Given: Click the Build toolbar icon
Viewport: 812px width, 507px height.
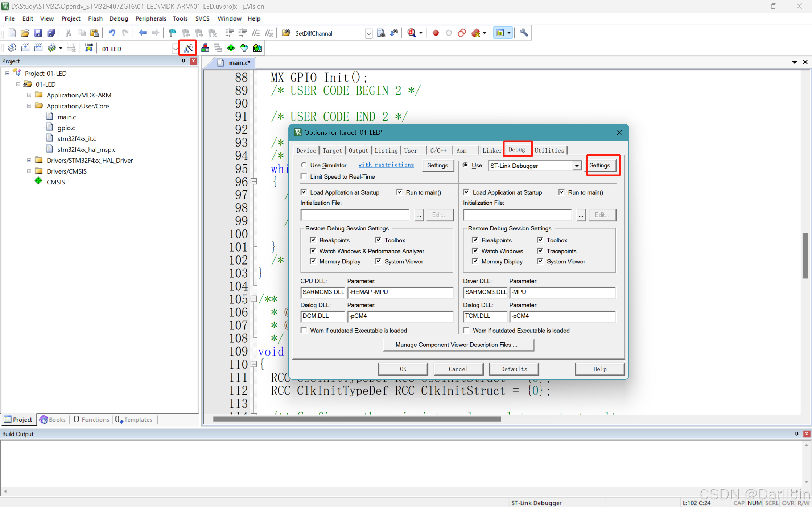Looking at the screenshot, I should pos(25,47).
